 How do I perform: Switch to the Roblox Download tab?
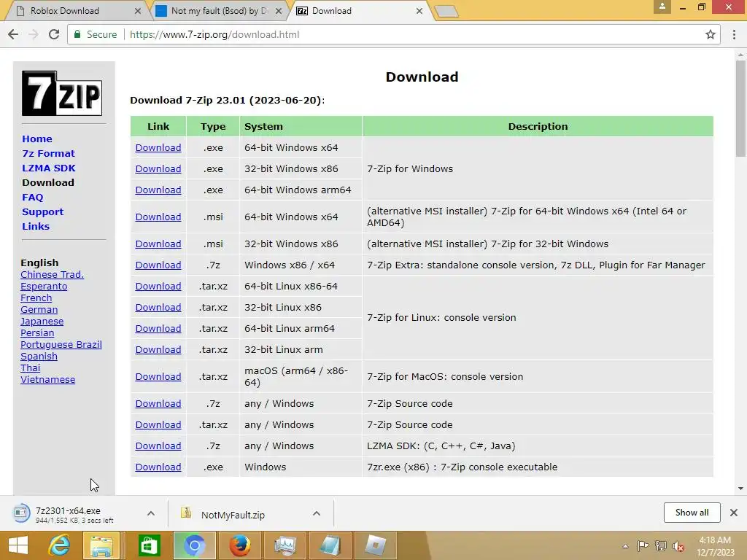click(x=76, y=10)
